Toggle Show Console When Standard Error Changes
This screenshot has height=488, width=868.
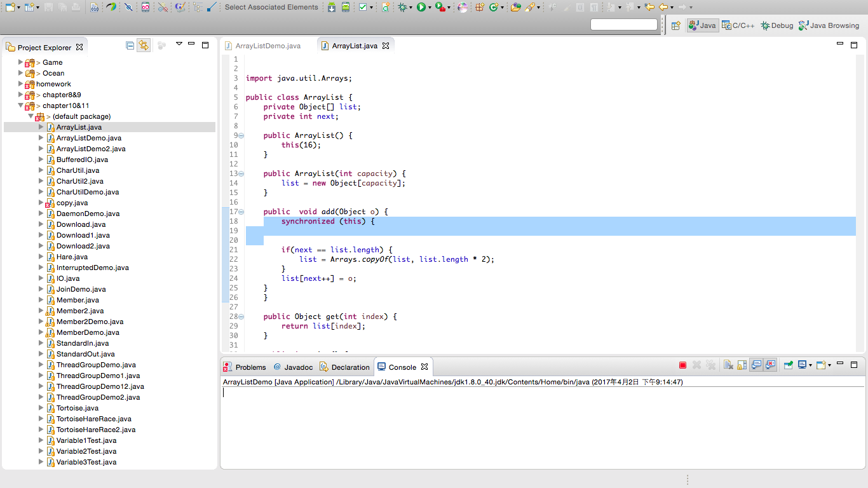771,365
